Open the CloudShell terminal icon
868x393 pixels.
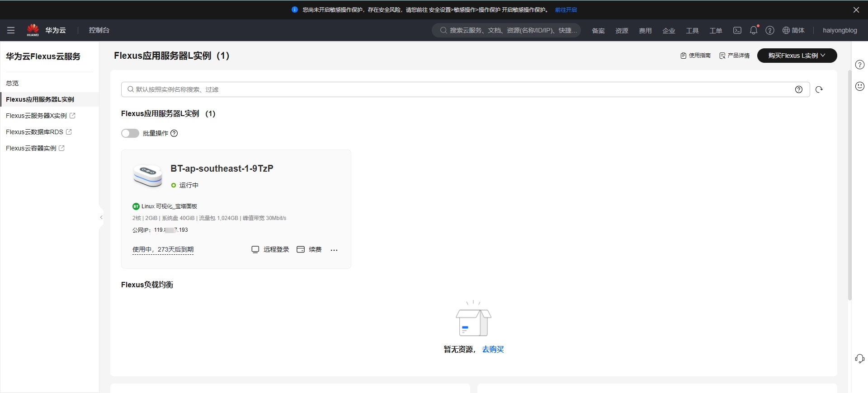[x=737, y=30]
